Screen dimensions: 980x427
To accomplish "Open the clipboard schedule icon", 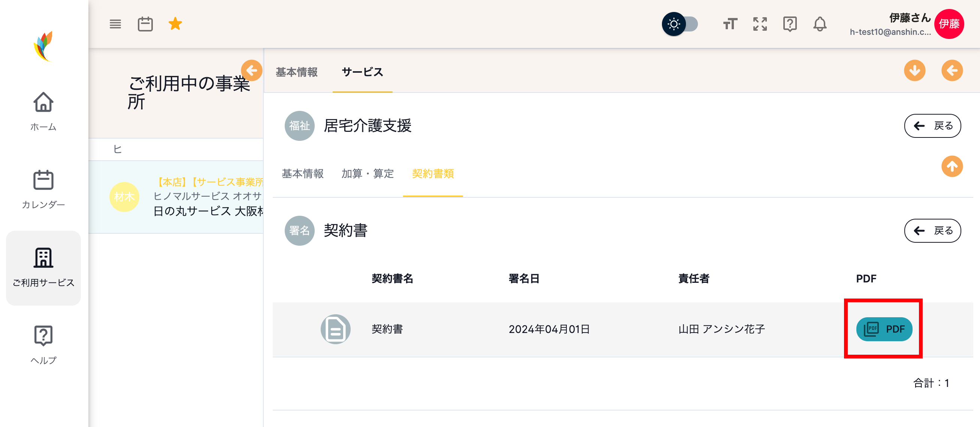I will 145,24.
